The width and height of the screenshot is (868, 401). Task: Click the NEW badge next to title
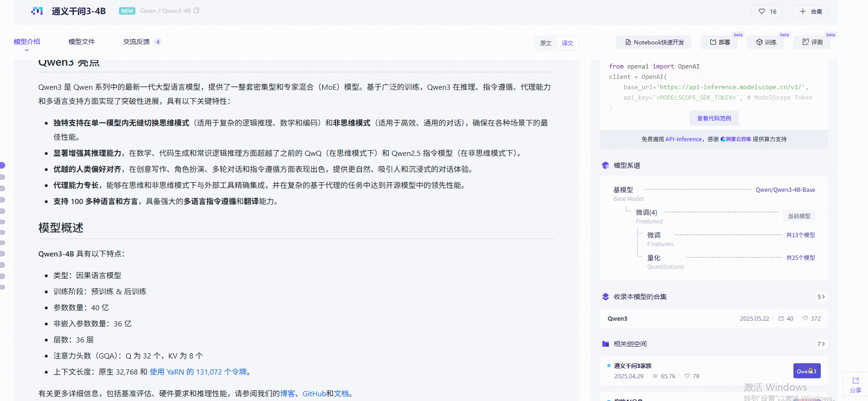127,11
